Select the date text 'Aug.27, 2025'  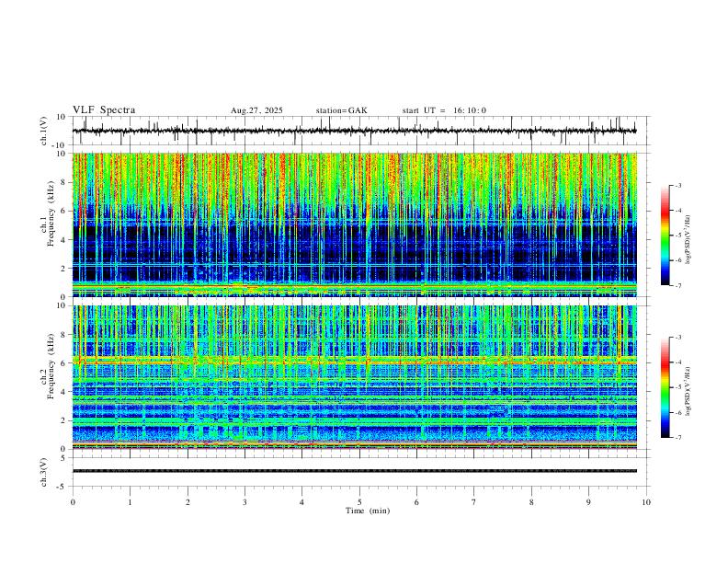(x=256, y=110)
